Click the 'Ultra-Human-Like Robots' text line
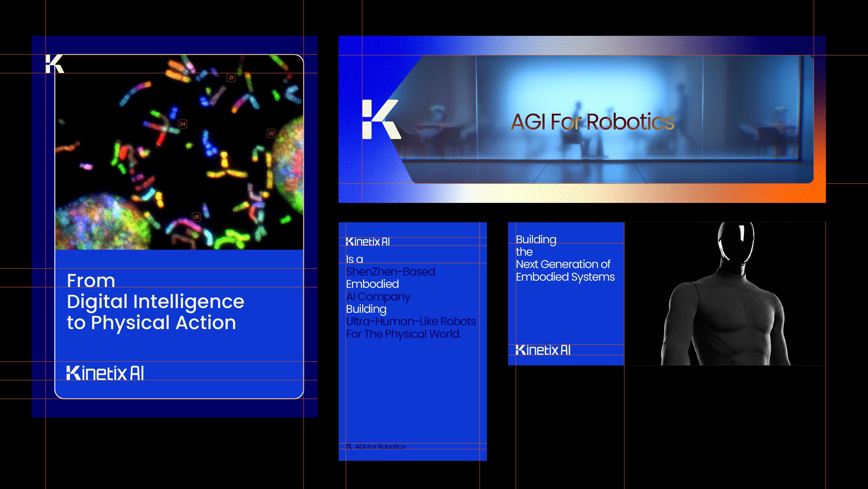 (411, 321)
